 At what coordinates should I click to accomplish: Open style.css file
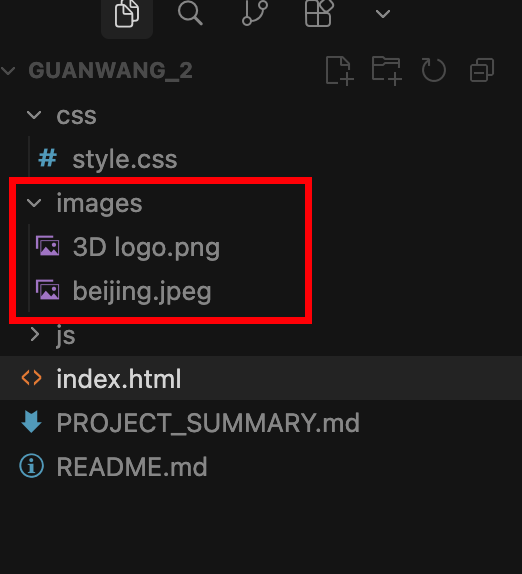[x=125, y=159]
